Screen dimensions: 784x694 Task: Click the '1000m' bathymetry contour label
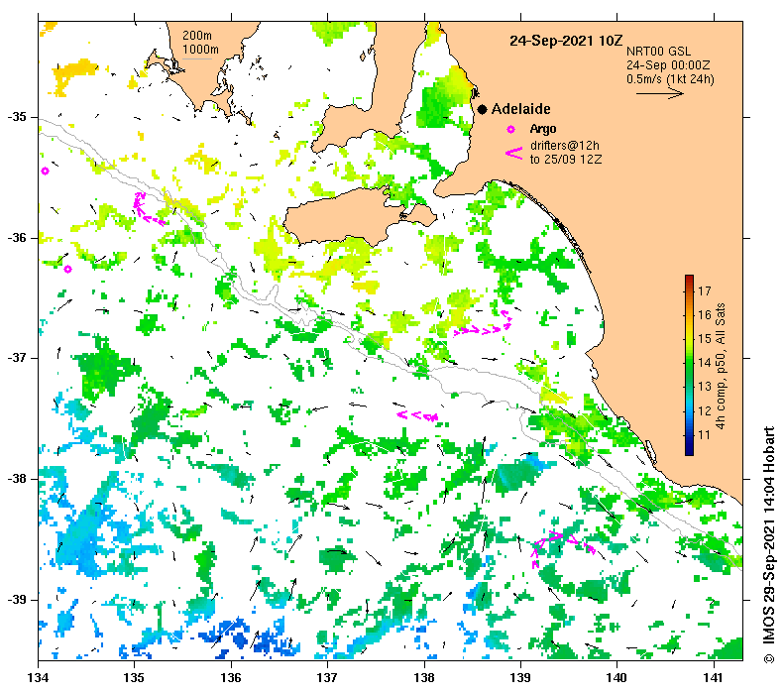[x=200, y=50]
